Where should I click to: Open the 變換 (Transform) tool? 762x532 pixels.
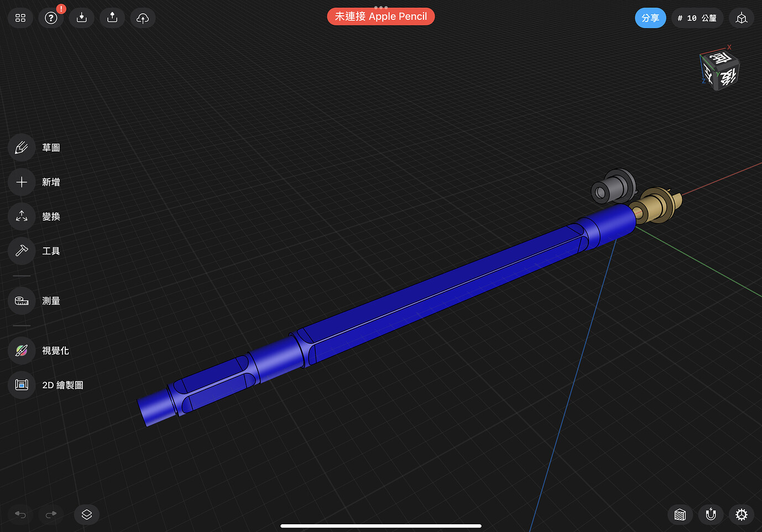click(21, 216)
